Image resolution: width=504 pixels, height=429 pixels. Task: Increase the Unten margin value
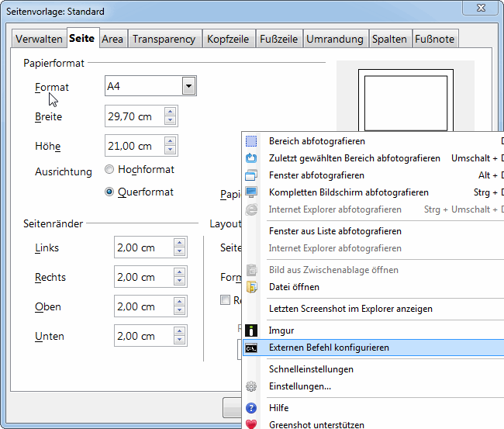(179, 331)
